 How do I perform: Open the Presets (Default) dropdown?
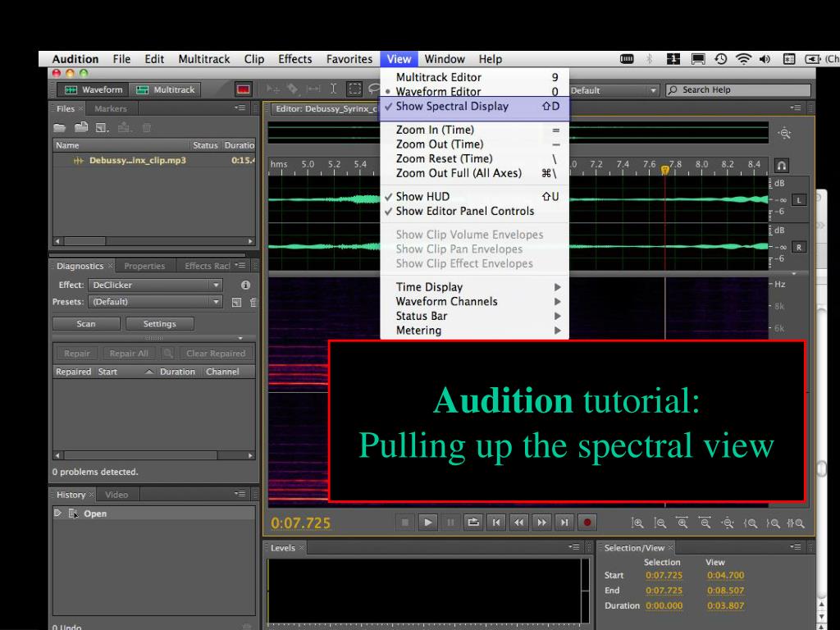(x=155, y=302)
